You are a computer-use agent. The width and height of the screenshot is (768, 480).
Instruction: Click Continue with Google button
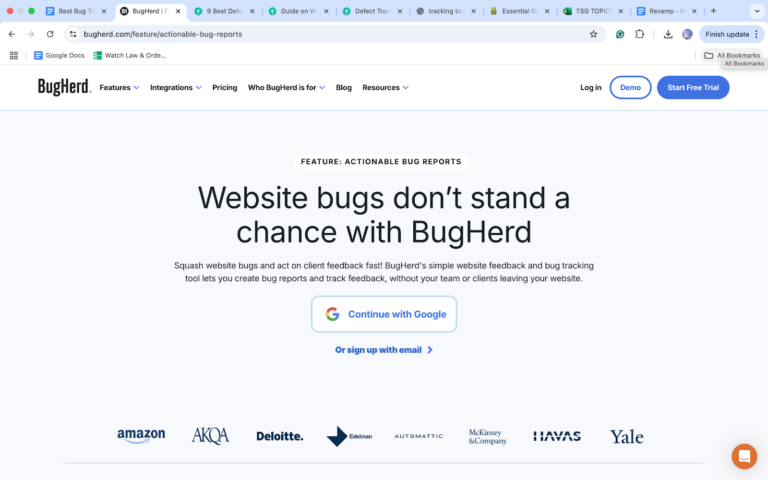tap(384, 314)
